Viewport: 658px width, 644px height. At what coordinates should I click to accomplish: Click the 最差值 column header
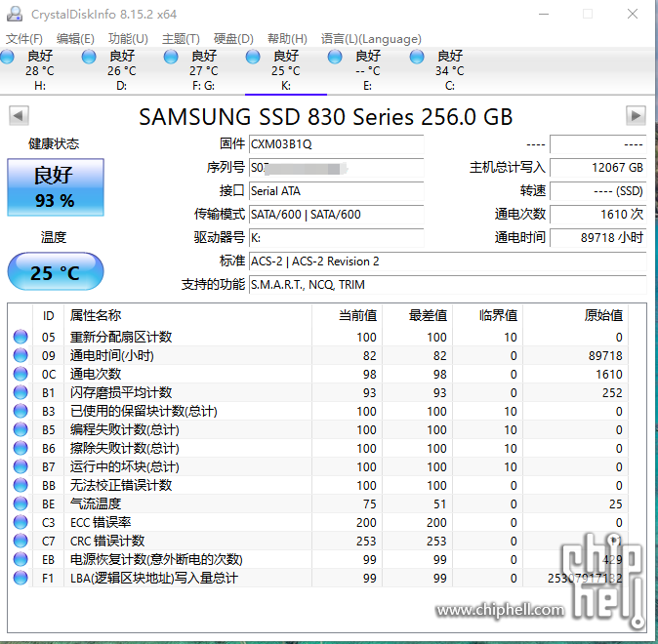tap(417, 315)
